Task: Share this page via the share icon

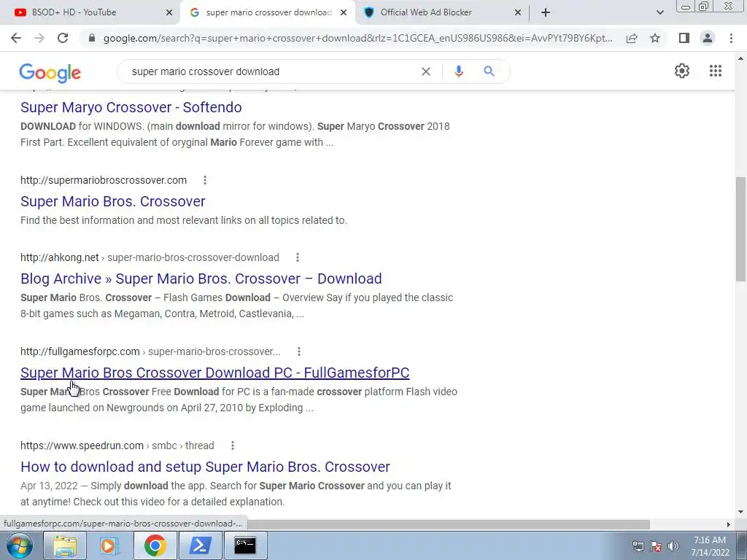Action: pyautogui.click(x=632, y=38)
